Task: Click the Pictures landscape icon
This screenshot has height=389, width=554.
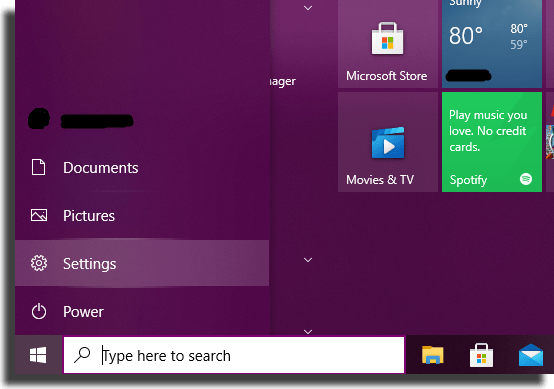Action: pos(39,215)
